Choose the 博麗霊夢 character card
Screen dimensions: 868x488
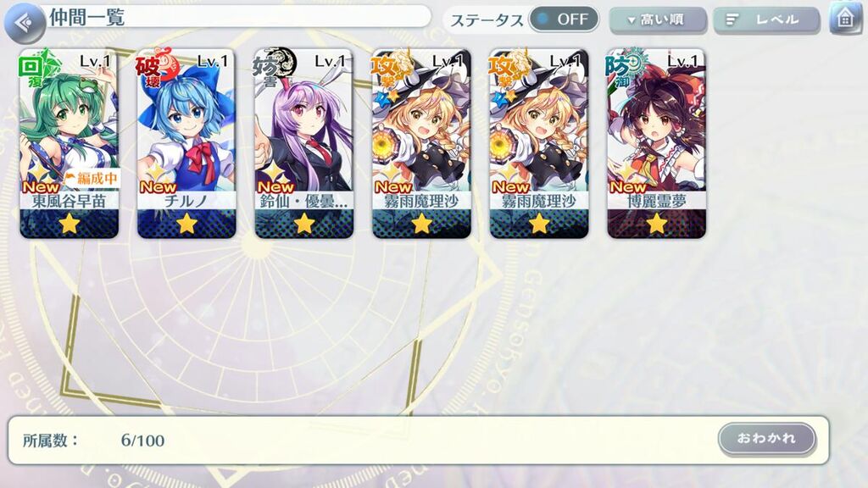coord(657,144)
